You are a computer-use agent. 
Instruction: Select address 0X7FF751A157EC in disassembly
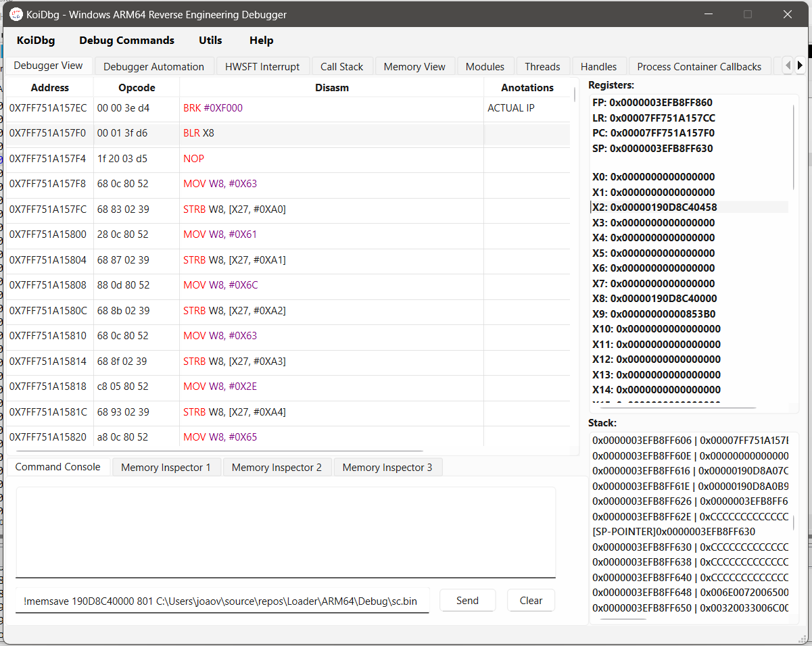(48, 108)
